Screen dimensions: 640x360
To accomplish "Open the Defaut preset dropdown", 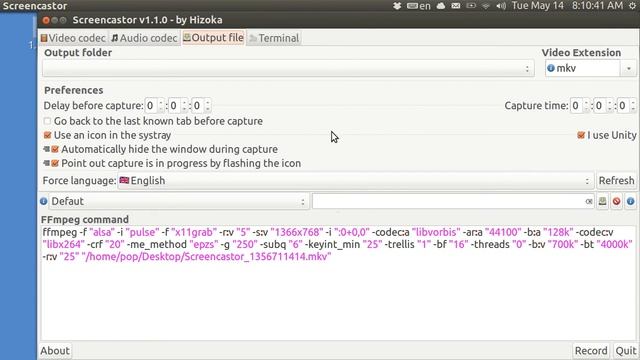I will (178, 201).
